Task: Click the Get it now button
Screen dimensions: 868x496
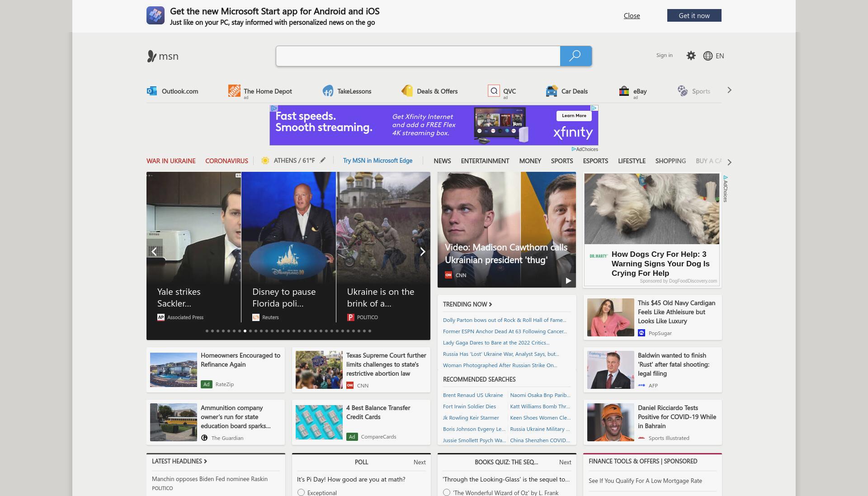Action: [x=694, y=15]
